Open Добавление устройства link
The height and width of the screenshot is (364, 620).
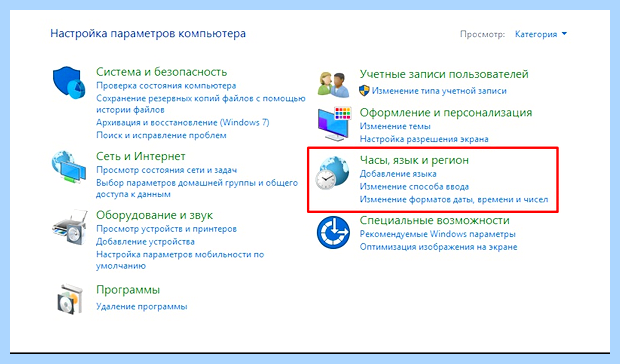coord(146,241)
